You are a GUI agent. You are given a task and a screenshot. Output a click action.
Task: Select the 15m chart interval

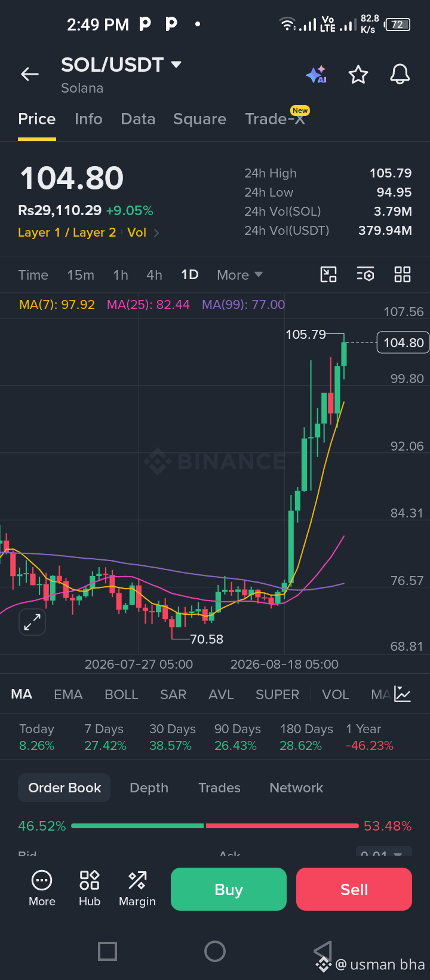click(81, 275)
